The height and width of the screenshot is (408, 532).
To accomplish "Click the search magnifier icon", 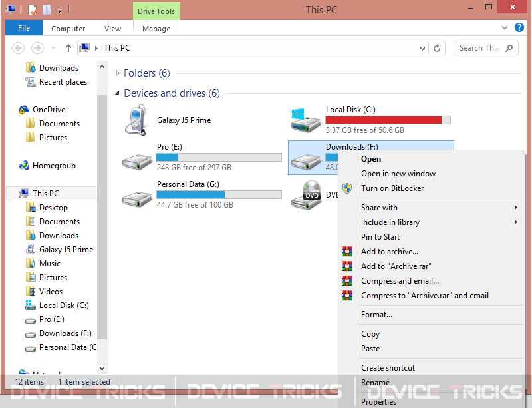I will 509,48.
